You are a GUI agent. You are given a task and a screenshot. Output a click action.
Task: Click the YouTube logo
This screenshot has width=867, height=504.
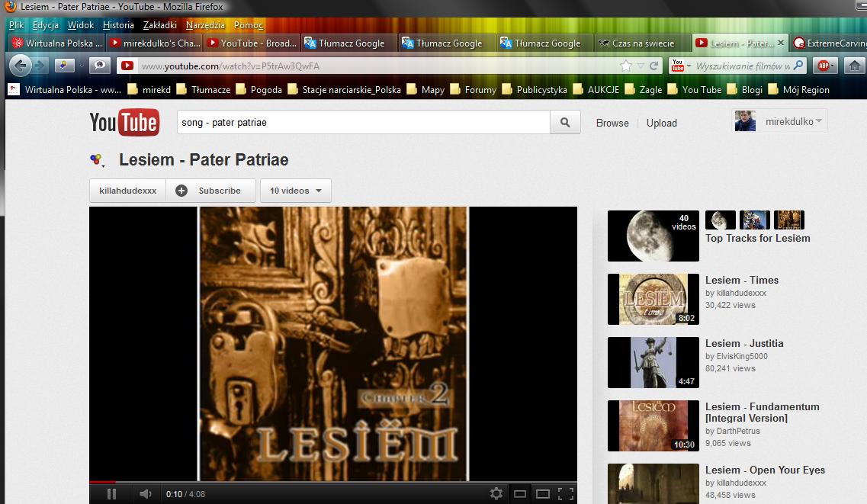tap(124, 122)
